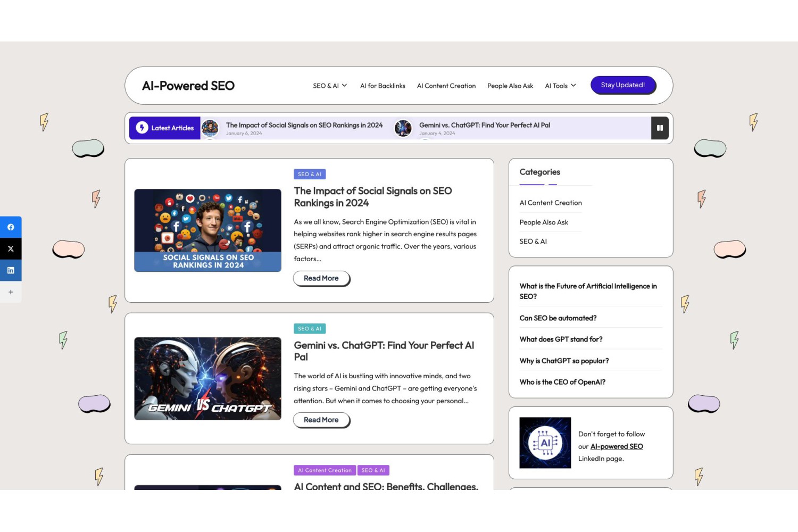This screenshot has width=798, height=532.
Task: Open the People Also Ask menu item
Action: 510,86
